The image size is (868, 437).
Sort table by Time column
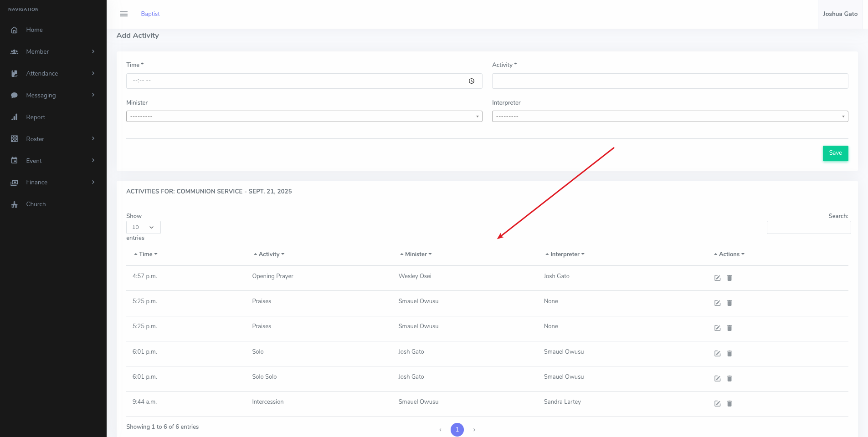(146, 254)
